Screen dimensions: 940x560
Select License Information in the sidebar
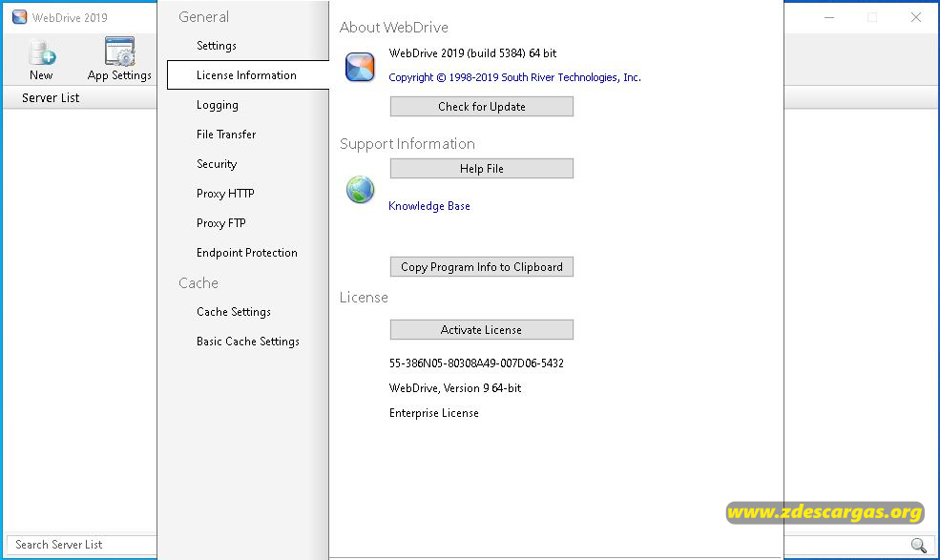coord(247,75)
